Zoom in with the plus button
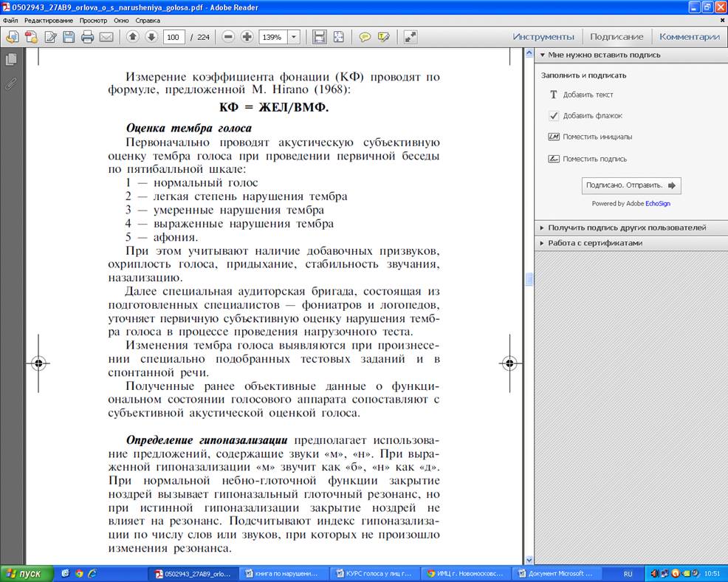This screenshot has width=728, height=582. (247, 37)
